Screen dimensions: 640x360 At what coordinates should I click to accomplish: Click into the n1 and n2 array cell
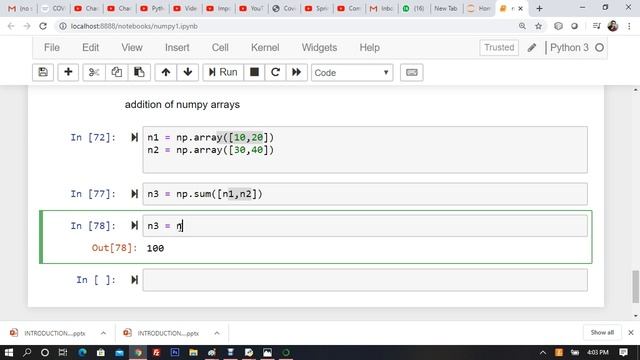(365, 150)
